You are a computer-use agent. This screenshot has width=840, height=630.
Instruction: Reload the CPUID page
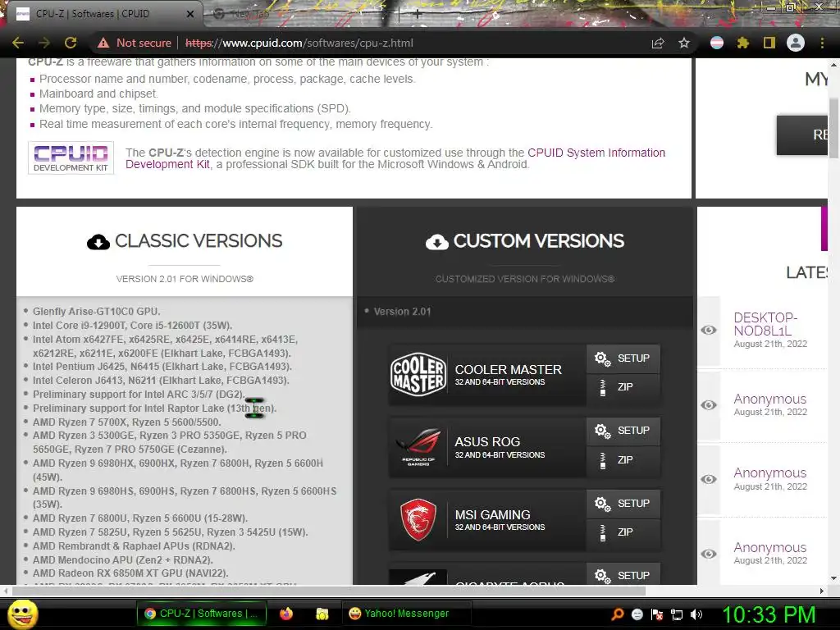[71, 43]
